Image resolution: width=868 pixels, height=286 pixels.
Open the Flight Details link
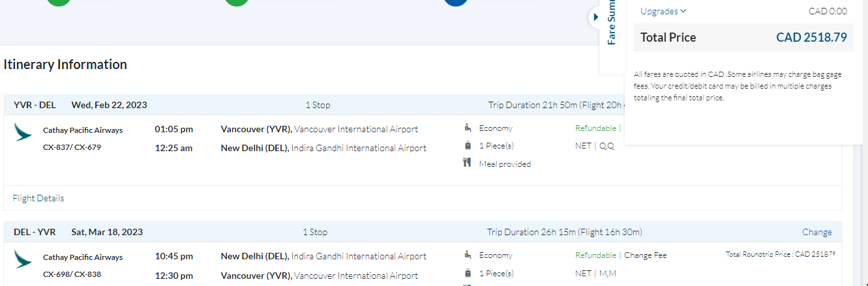pyautogui.click(x=38, y=198)
